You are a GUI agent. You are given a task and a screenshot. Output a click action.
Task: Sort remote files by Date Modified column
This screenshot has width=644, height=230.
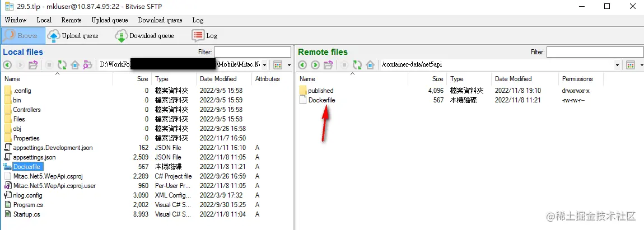coord(525,79)
